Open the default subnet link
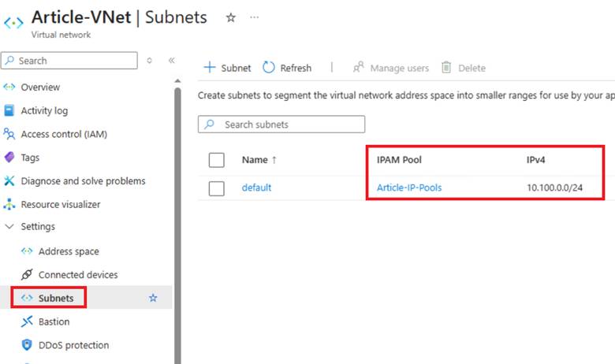Screen dimensions: 615x364 click(x=256, y=188)
